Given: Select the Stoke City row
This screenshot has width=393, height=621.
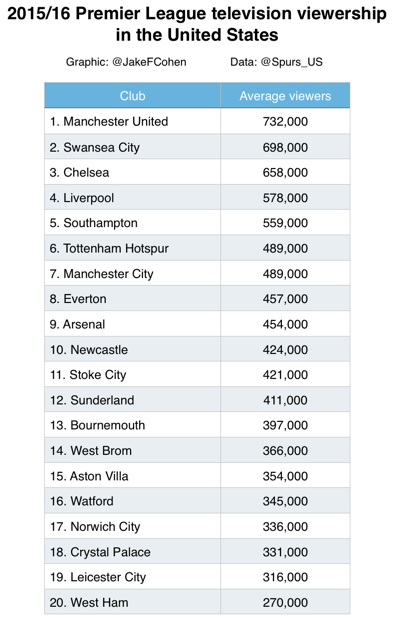Looking at the screenshot, I should tap(197, 375).
